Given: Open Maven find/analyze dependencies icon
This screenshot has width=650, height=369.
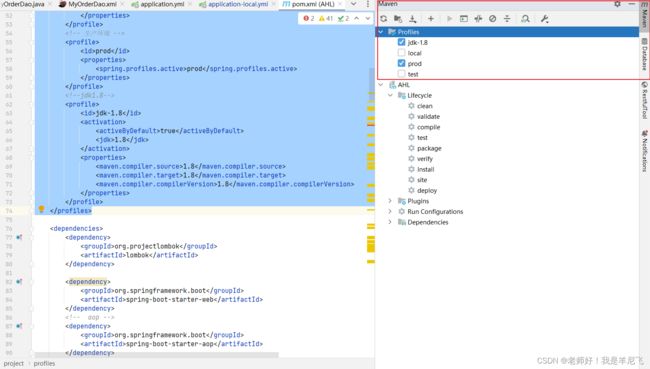Looking at the screenshot, I should 525,19.
